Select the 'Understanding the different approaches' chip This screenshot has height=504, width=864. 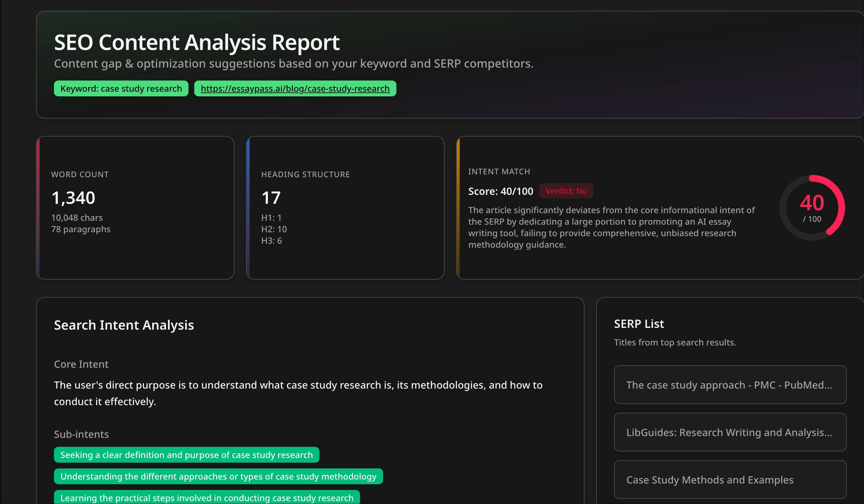coord(218,477)
